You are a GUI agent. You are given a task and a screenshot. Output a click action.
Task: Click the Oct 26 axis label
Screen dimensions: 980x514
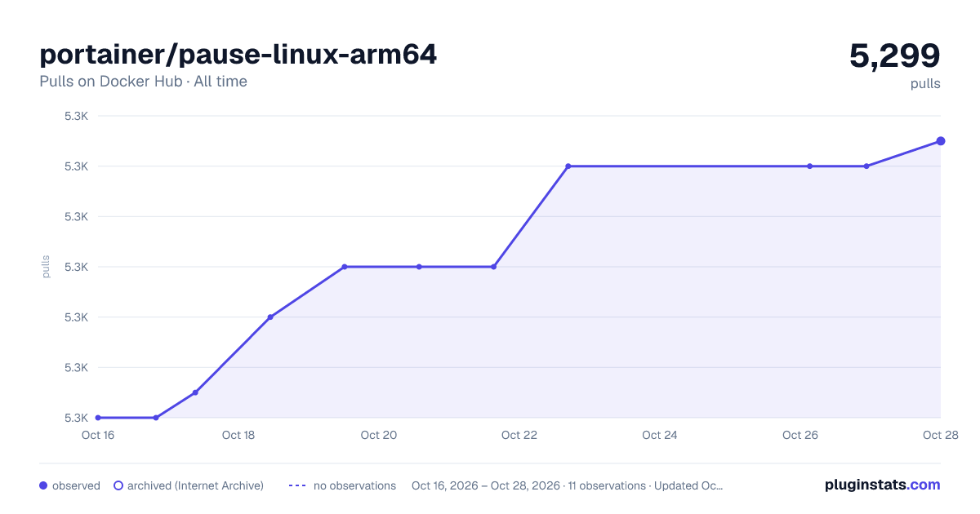800,435
